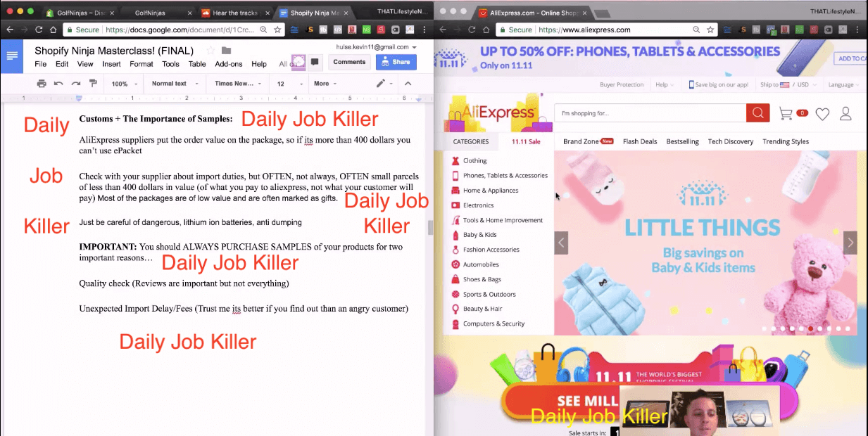
Task: Open the Format menu in Docs
Action: (141, 64)
